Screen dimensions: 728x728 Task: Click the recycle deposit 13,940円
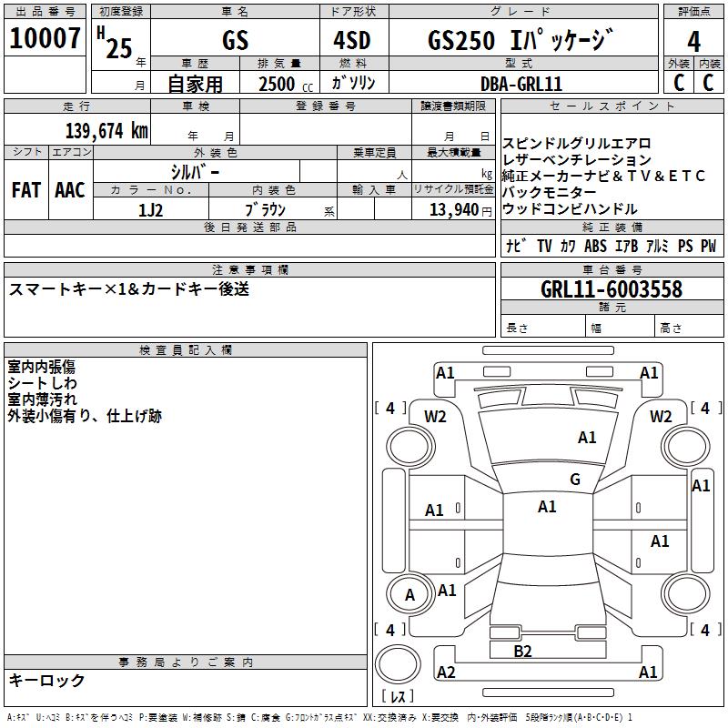pos(460,210)
